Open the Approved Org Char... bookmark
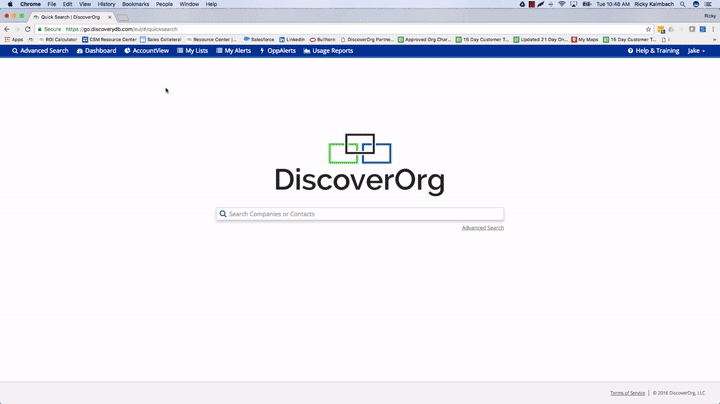Screen dimensions: 720x404 point(425,39)
